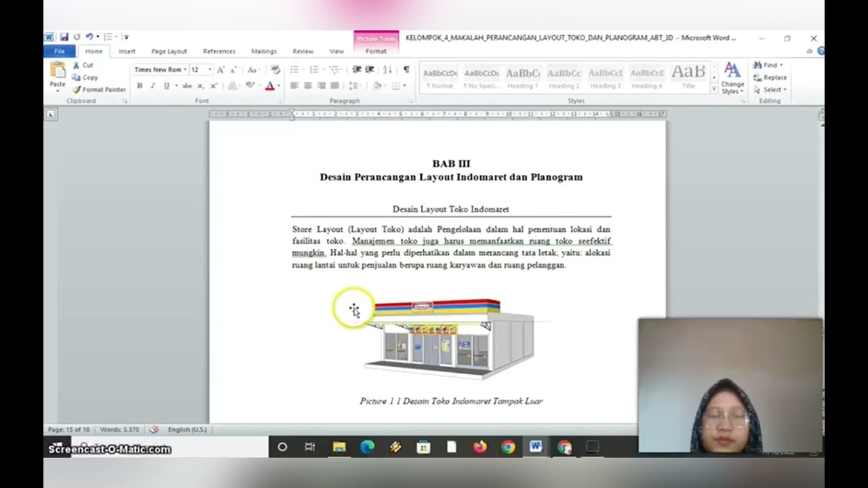868x488 pixels.
Task: Switch to the Page Layout tab
Action: pos(169,52)
